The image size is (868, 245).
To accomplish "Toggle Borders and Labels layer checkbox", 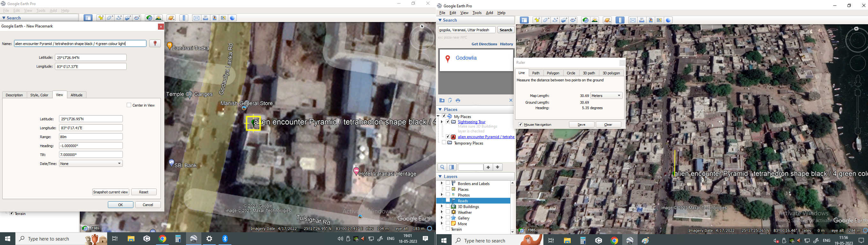I will (448, 183).
